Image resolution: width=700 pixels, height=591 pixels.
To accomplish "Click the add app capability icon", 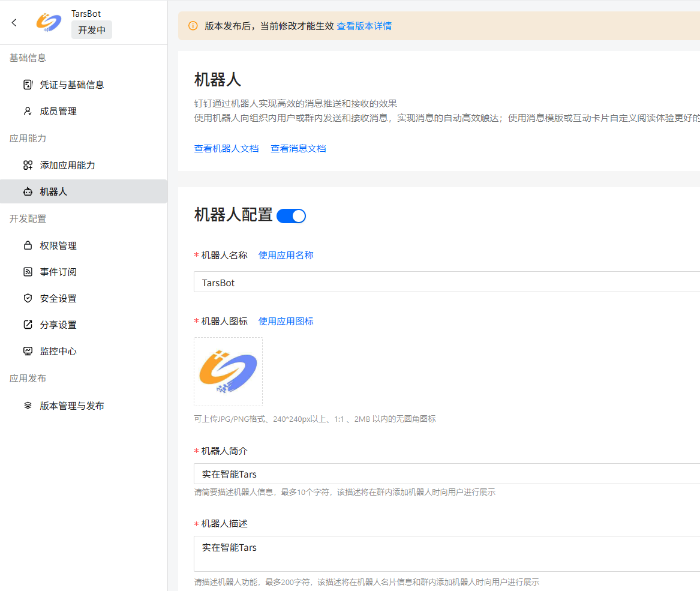I will (28, 165).
